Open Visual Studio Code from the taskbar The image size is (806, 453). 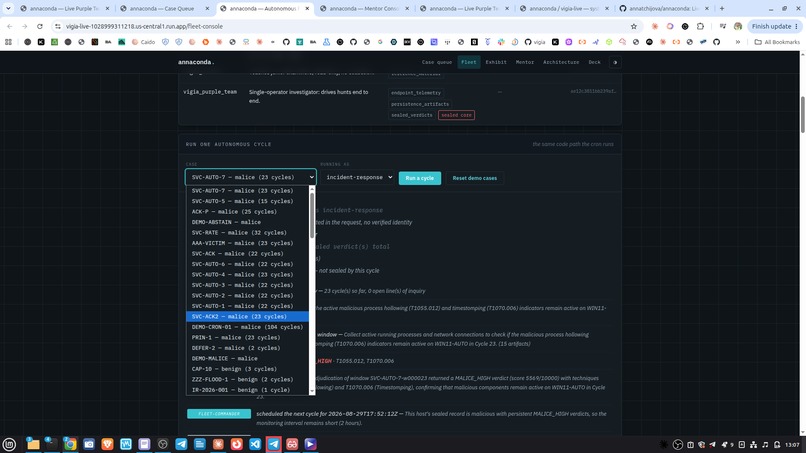pos(255,444)
